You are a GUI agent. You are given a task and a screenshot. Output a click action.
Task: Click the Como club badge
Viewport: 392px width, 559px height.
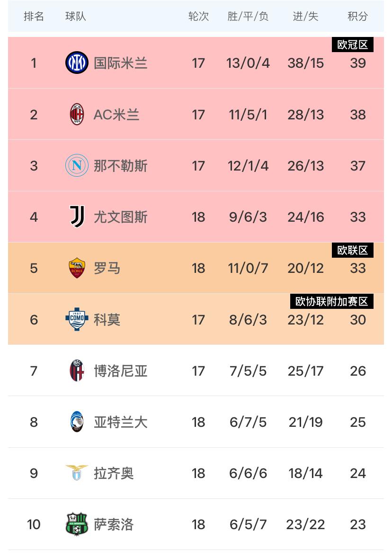pos(77,319)
